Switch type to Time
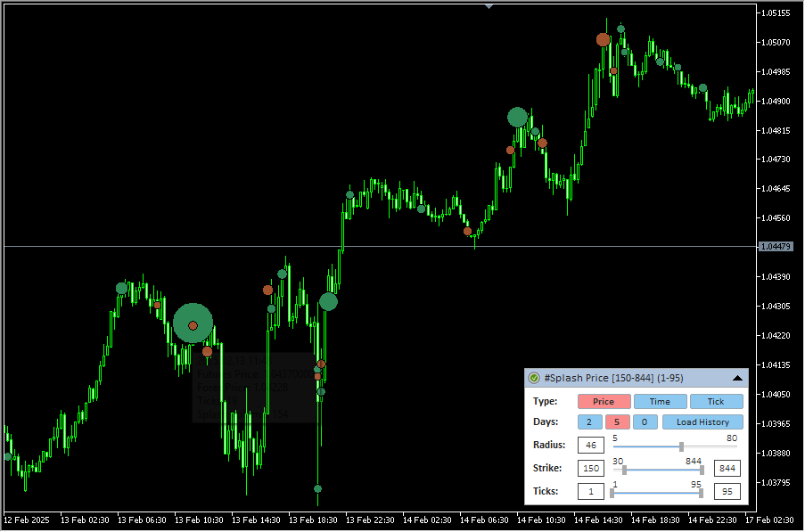805x532 pixels. click(x=660, y=402)
